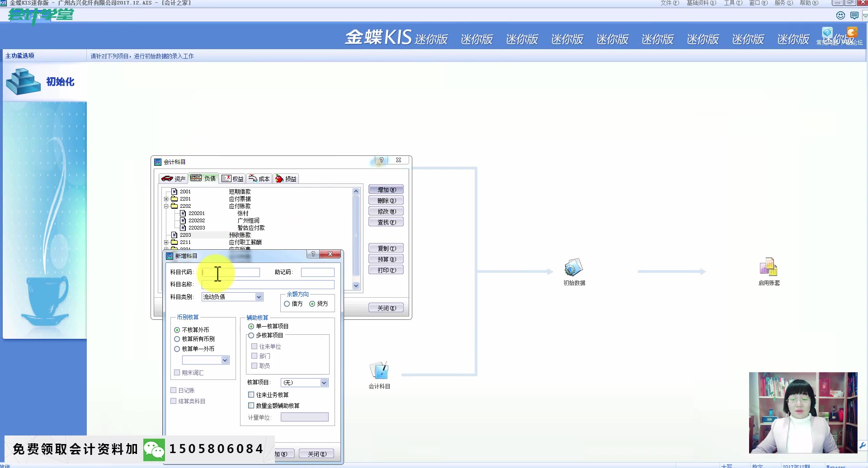
Task: Click the help question mark on 新增科目 dialog
Action: pos(313,254)
